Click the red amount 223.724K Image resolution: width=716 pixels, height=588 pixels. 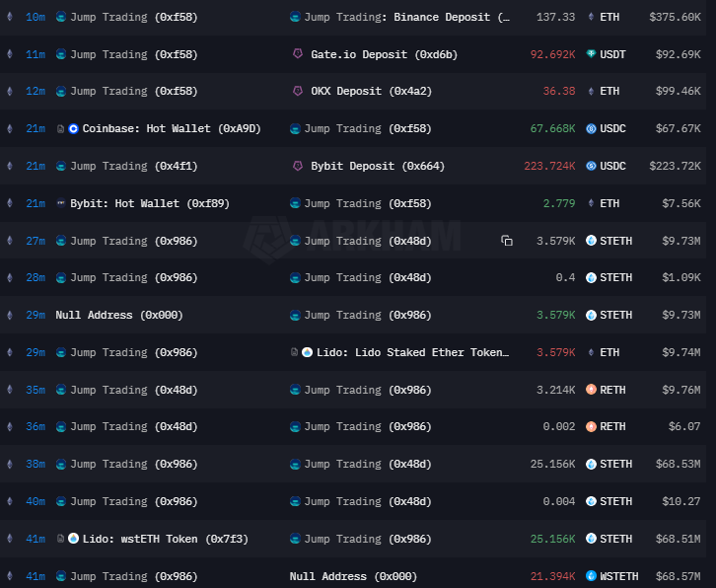click(549, 166)
